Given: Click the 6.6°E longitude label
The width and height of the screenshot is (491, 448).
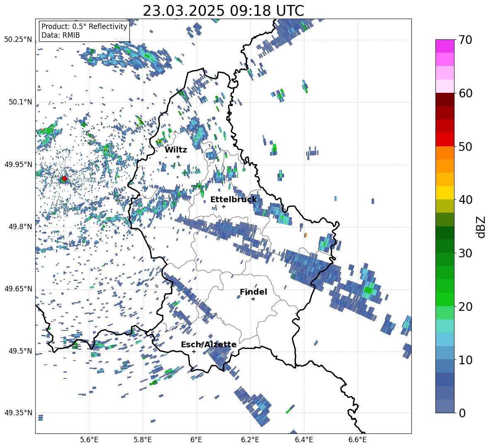Looking at the screenshot, I should coord(357,440).
